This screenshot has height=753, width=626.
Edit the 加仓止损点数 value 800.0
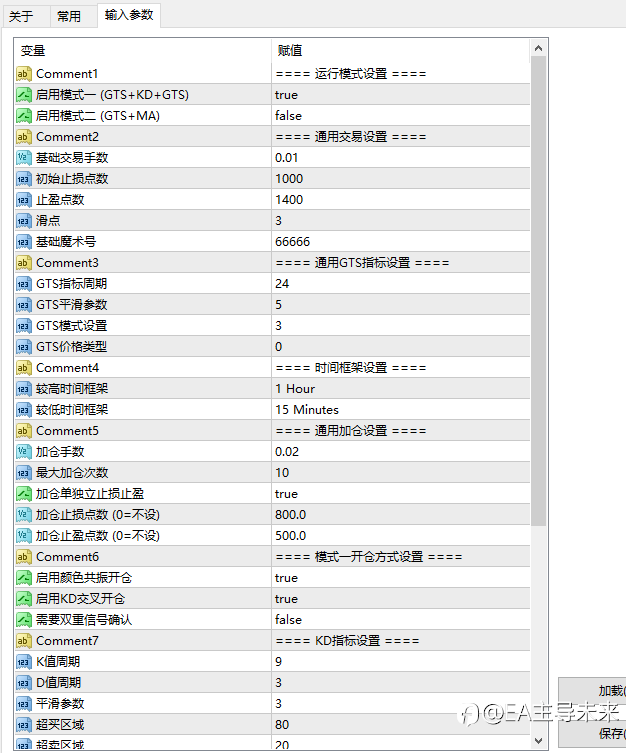point(401,515)
